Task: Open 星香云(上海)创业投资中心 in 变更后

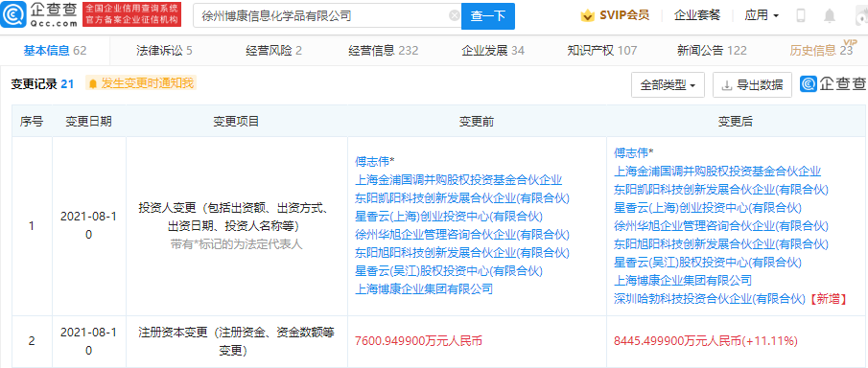Action: click(708, 207)
